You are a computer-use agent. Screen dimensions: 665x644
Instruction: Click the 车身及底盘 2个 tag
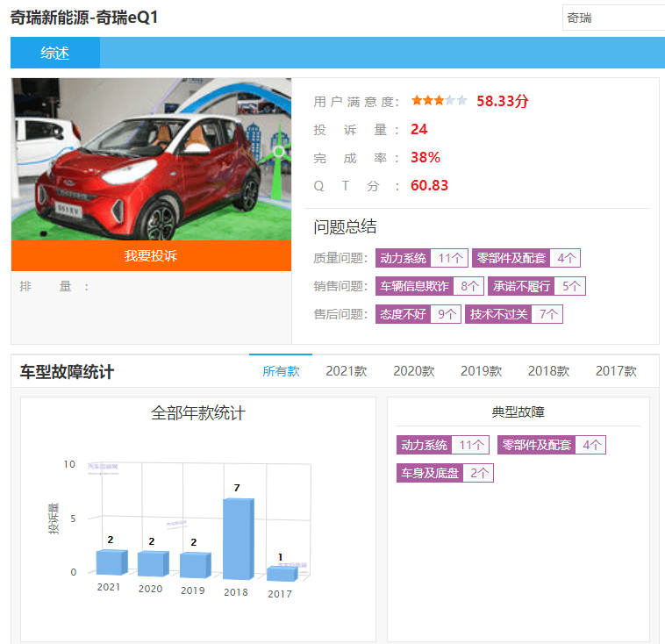[445, 473]
